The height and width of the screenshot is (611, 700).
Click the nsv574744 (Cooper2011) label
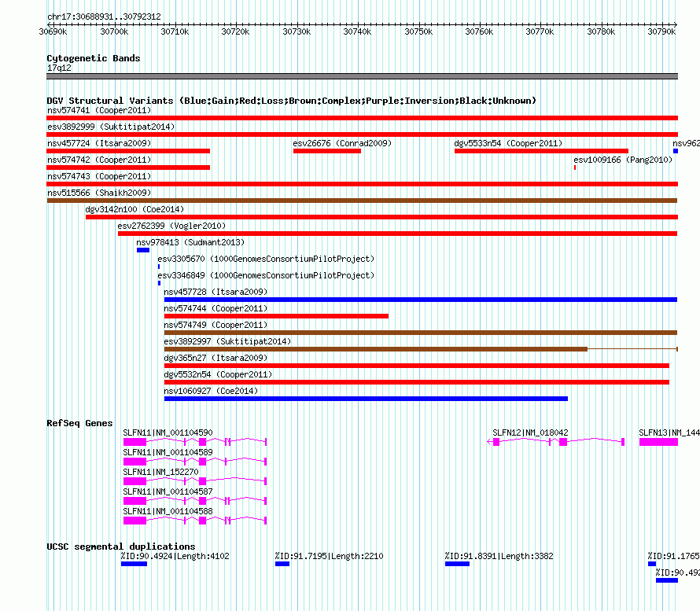coord(216,308)
